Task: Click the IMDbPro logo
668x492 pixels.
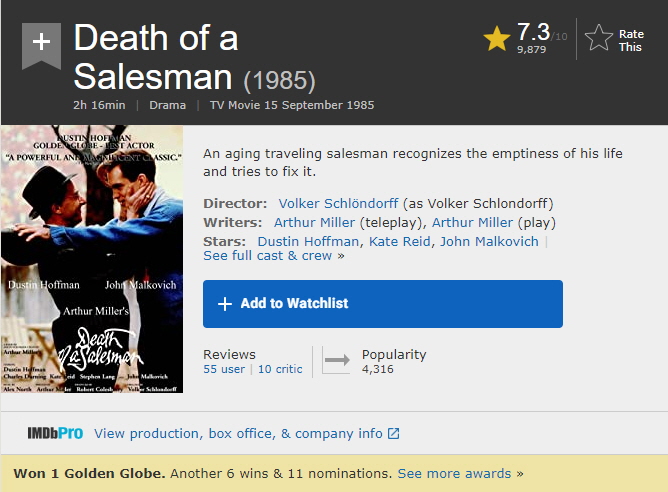Action: coord(55,433)
